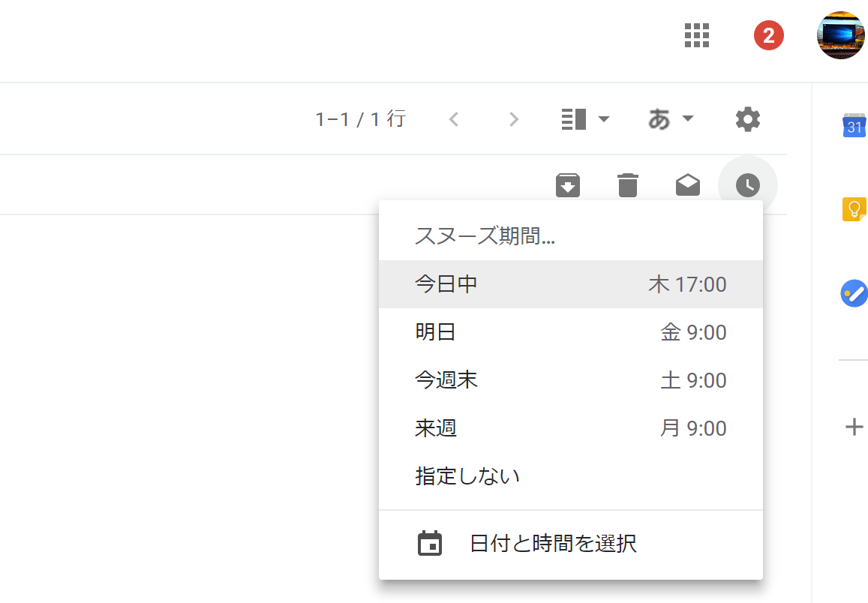Choose 今週末 snooze option
Screen dimensions: 868x603
pyautogui.click(x=570, y=380)
